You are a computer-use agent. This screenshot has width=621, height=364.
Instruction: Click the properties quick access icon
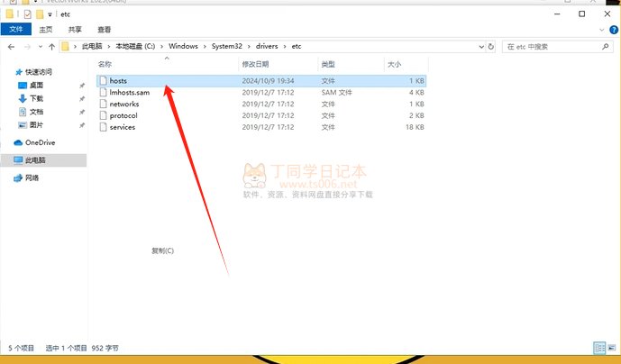pyautogui.click(x=27, y=14)
